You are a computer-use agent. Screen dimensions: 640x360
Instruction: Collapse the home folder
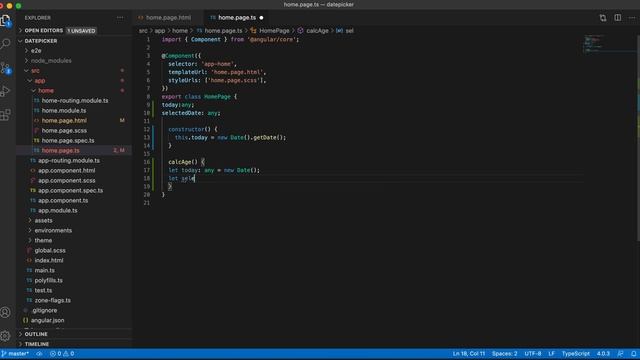[46, 91]
